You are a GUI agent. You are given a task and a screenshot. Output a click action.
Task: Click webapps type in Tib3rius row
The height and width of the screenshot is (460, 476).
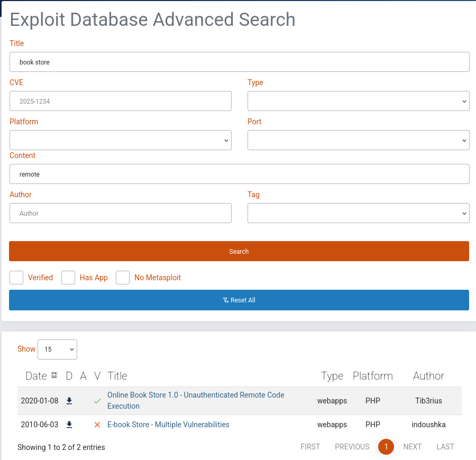pos(332,401)
